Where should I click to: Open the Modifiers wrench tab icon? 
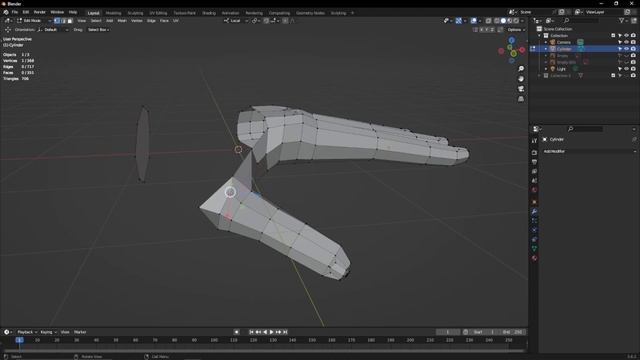[534, 211]
